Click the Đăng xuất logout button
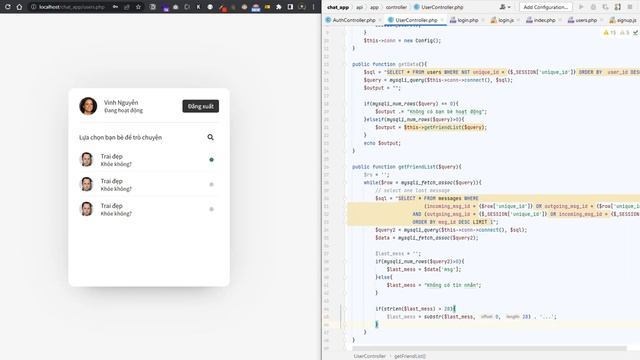This screenshot has height=360, width=640. tap(200, 106)
